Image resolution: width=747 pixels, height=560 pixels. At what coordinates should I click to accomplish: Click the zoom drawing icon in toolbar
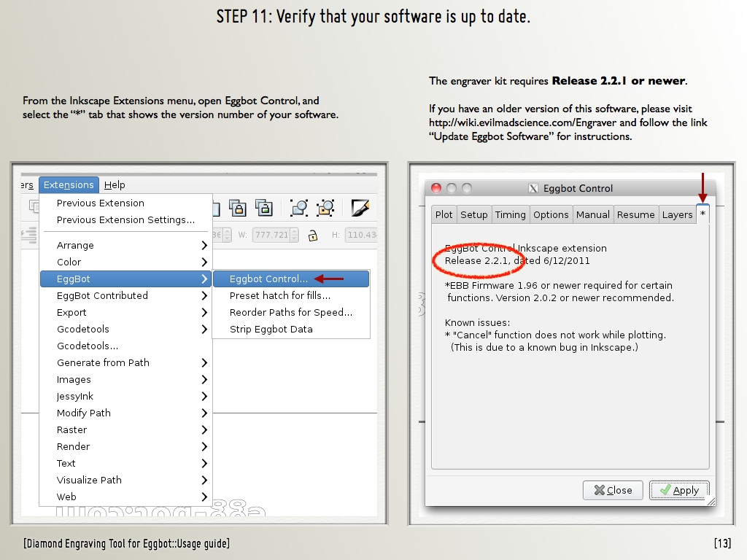pyautogui.click(x=325, y=209)
